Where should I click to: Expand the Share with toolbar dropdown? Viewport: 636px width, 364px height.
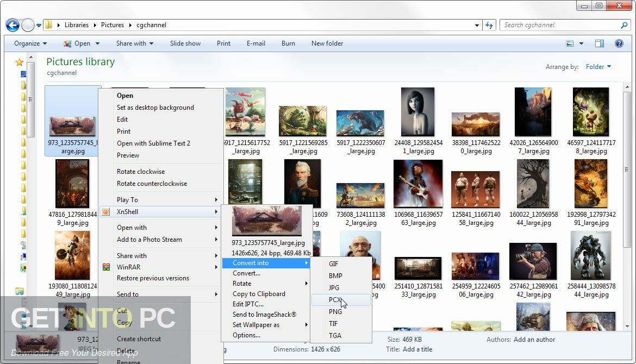[135, 43]
